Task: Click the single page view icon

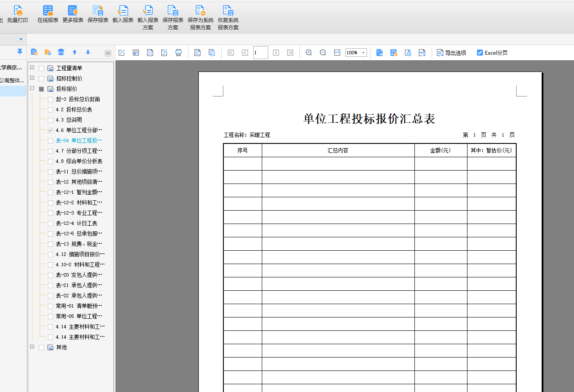Action: (198, 53)
